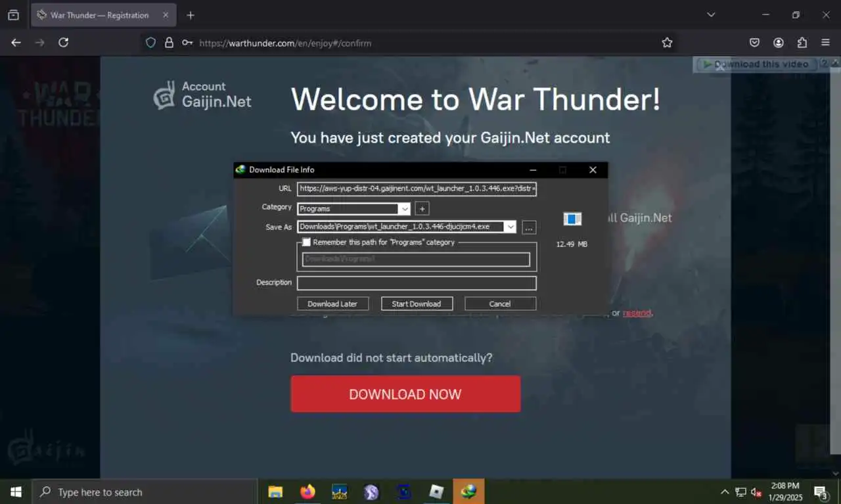Open the list all tabs dropdown
Screen dimensions: 841x504
click(x=711, y=14)
